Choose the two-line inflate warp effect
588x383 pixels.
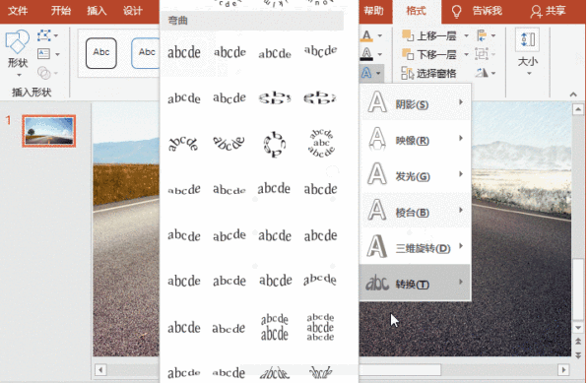[x=275, y=327]
